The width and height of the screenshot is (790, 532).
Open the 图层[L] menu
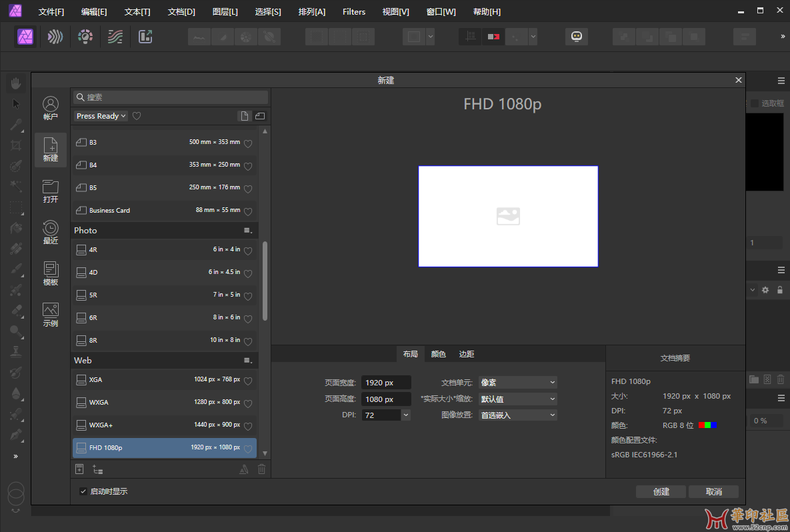point(225,11)
